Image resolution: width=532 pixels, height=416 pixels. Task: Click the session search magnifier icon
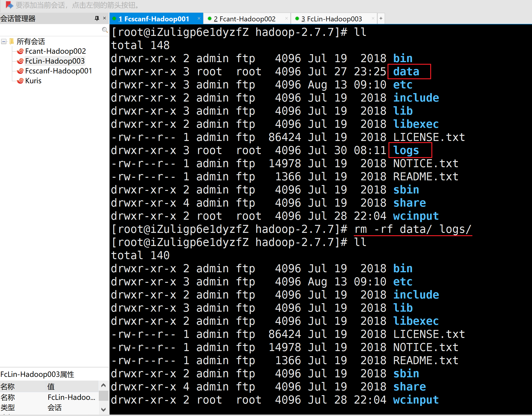click(x=105, y=30)
